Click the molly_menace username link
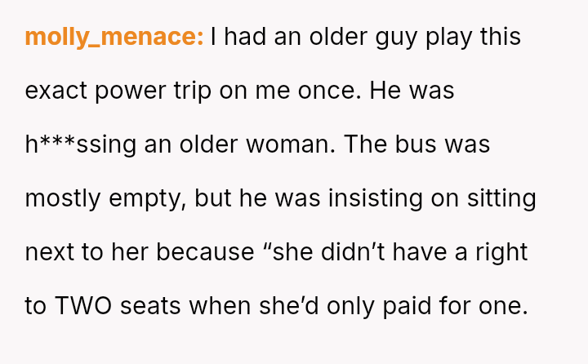This screenshot has height=364, width=588. (x=114, y=37)
